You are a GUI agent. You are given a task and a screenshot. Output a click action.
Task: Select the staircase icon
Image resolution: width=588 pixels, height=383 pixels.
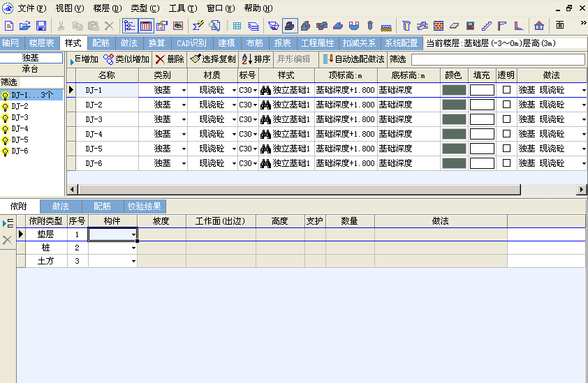coord(486,26)
